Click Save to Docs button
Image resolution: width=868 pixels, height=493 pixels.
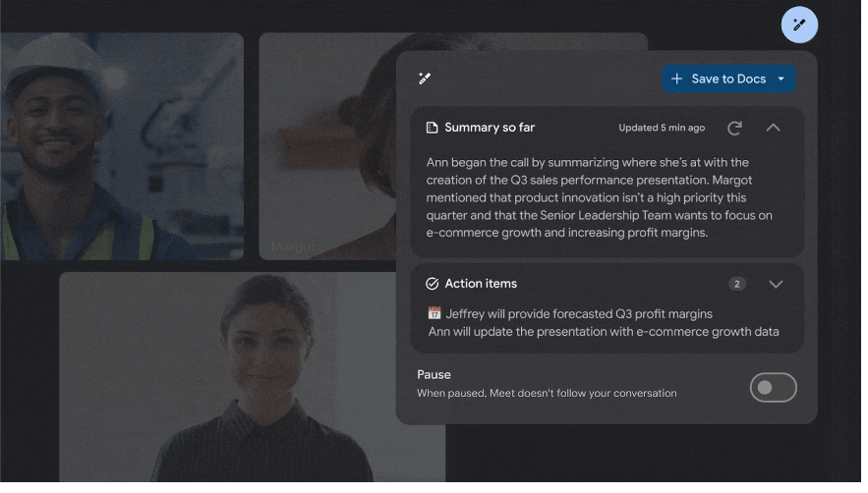click(x=728, y=80)
